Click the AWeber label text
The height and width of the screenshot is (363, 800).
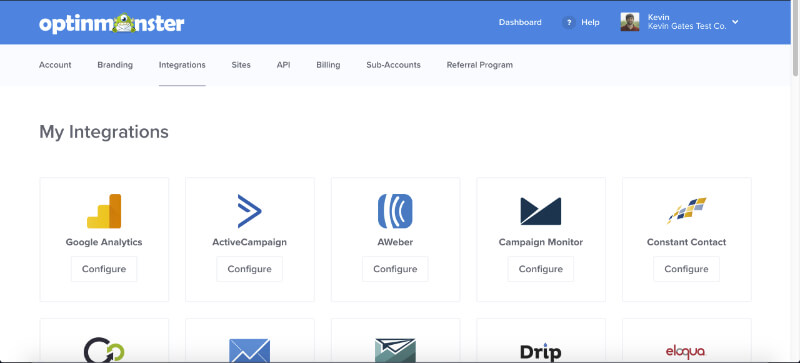pos(395,242)
